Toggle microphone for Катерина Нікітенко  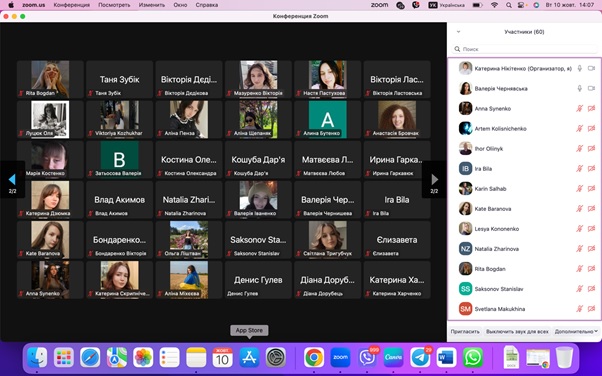click(580, 68)
